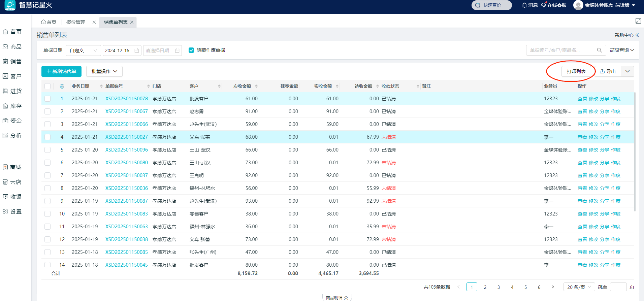Image resolution: width=644 pixels, height=301 pixels.
Task: Check row 12 XSD202501150038 checkbox
Action: click(x=47, y=239)
